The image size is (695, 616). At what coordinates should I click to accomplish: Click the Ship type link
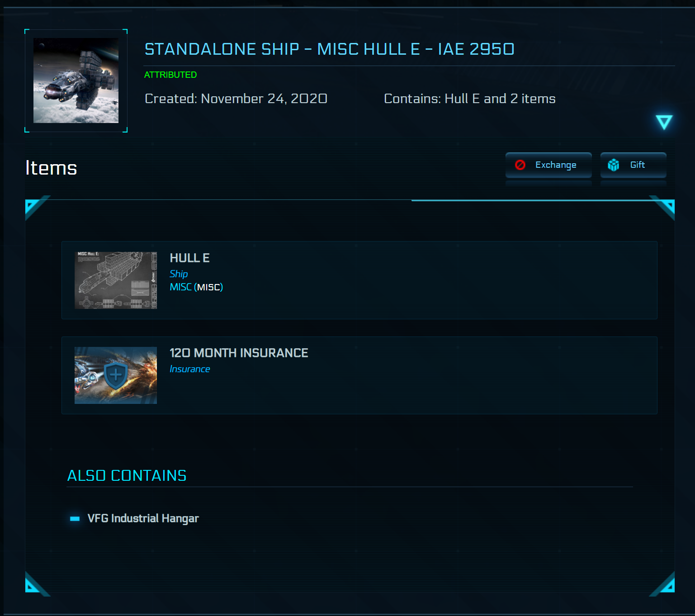point(179,274)
